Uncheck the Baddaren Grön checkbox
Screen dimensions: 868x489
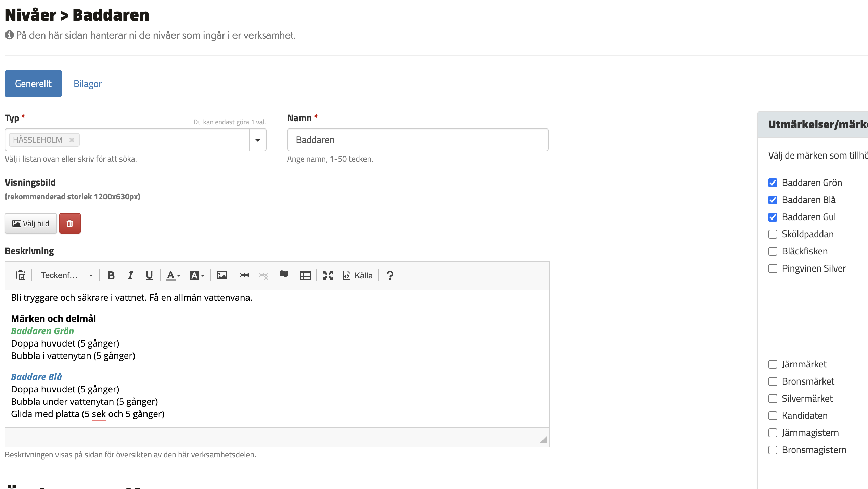pos(773,183)
